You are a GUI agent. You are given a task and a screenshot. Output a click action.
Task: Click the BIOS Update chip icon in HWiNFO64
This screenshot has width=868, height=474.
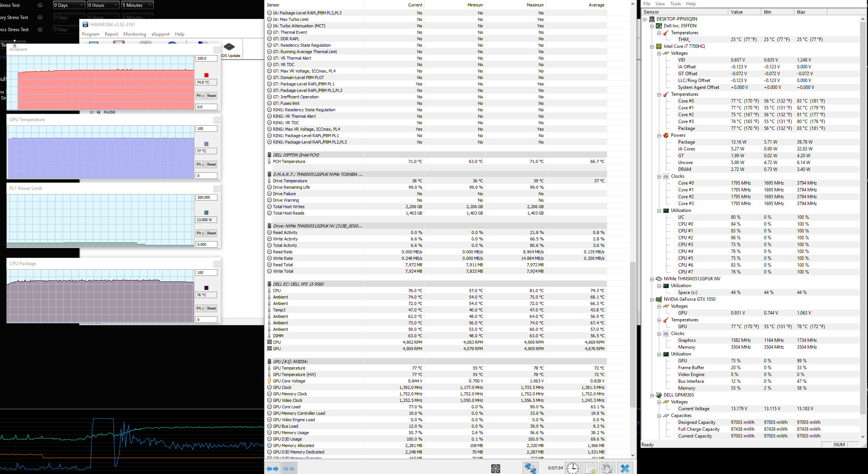[x=229, y=47]
